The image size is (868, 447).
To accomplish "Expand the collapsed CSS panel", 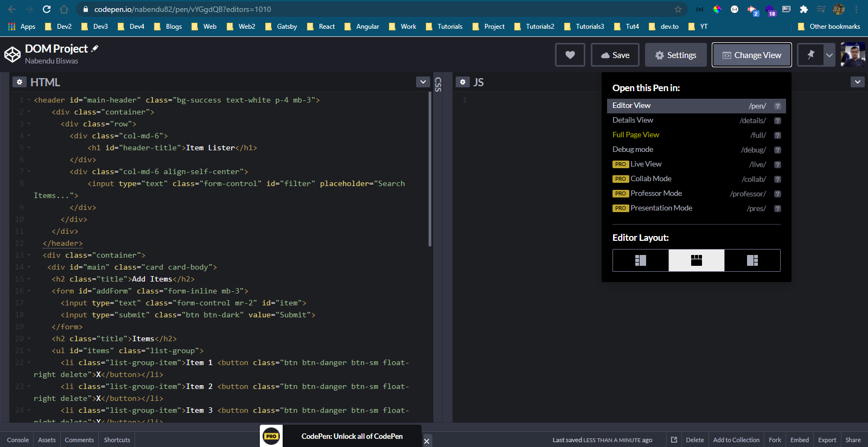I will click(438, 85).
